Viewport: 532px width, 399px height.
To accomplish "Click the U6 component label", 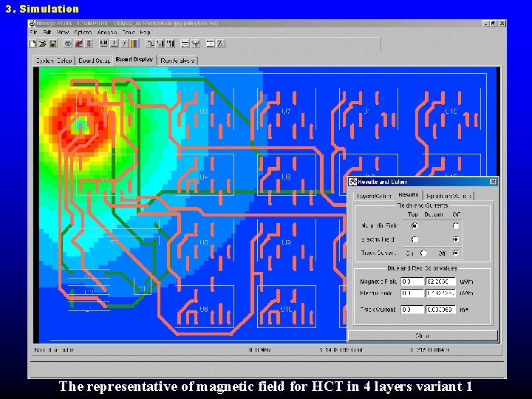I will click(204, 309).
